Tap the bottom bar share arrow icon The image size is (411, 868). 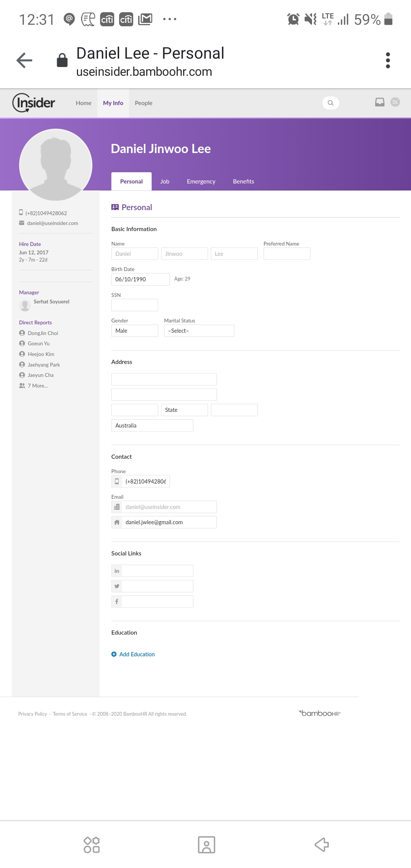point(322,844)
